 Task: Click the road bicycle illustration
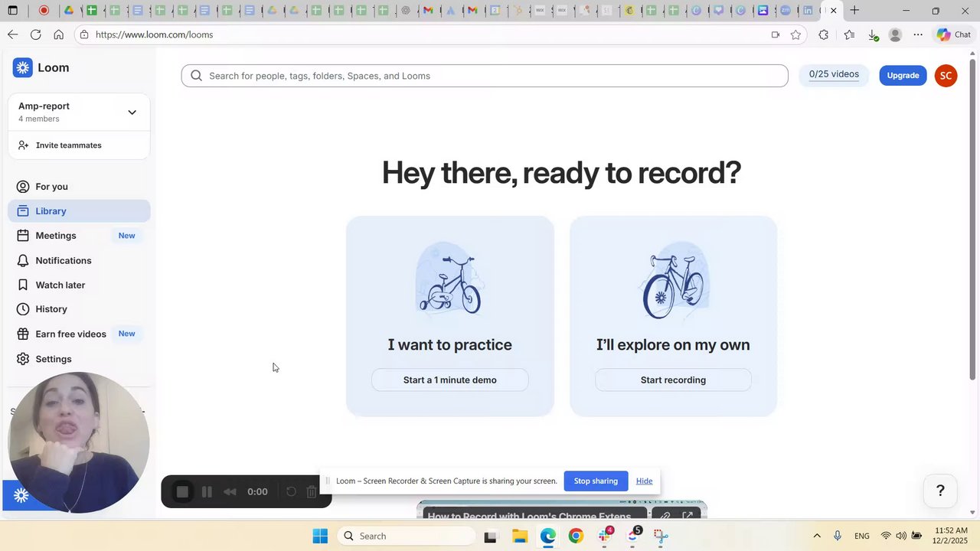674,280
